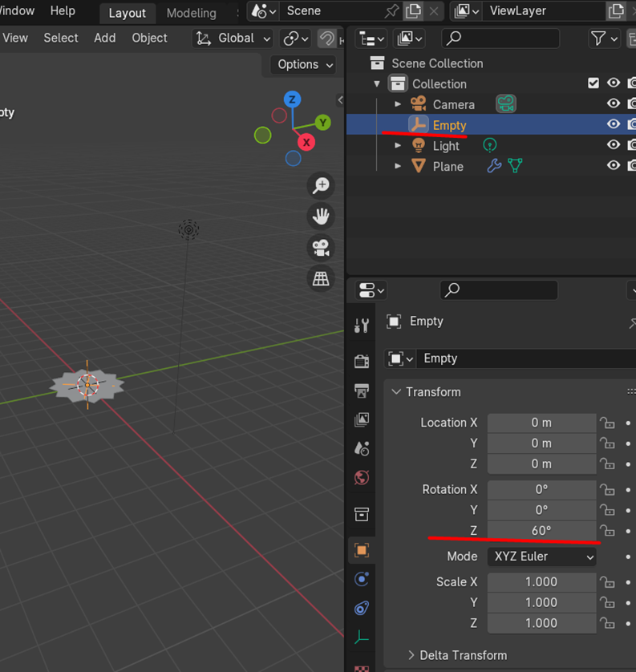Open the Tool properties wrench tab

[x=362, y=325]
